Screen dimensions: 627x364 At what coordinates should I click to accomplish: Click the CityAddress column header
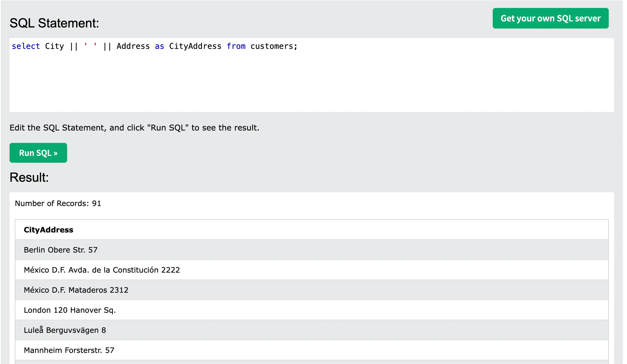(x=49, y=230)
